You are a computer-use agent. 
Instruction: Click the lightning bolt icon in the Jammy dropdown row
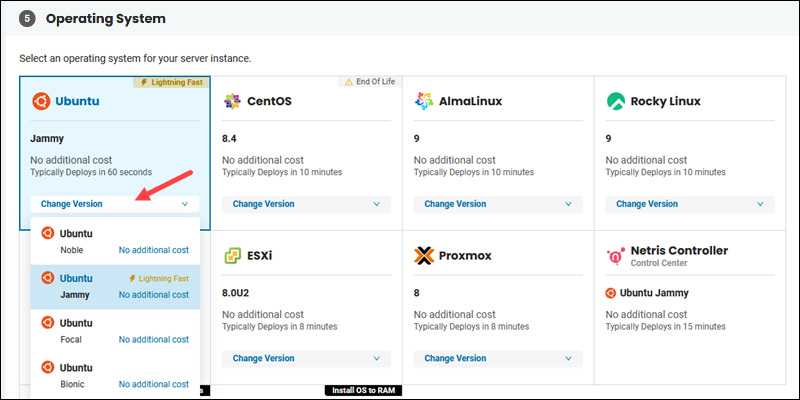132,279
